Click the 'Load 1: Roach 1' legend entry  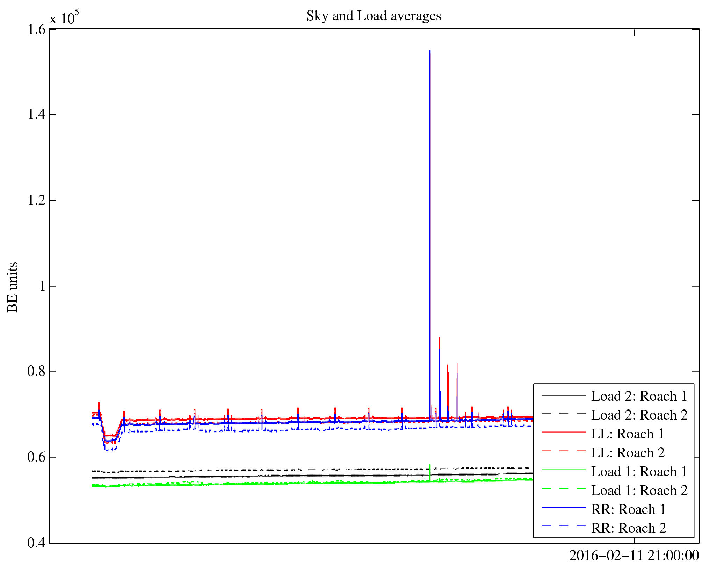(x=639, y=472)
